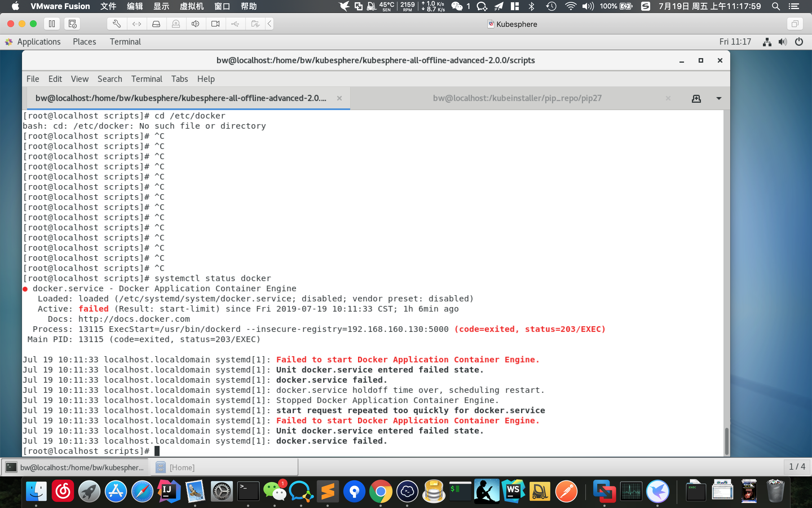This screenshot has width=812, height=508.
Task: Click the VMware sound speaker toolbar icon
Action: (x=196, y=24)
